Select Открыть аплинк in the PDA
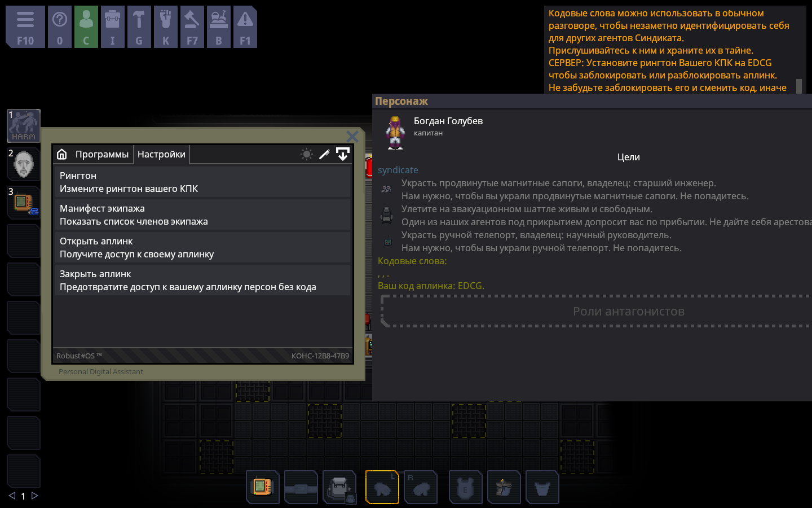 [x=202, y=247]
